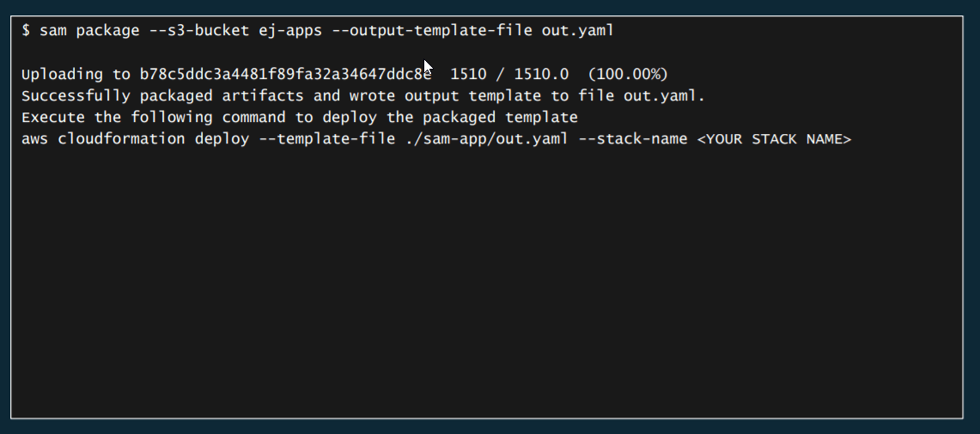Click the word "sam" in the command
The width and height of the screenshot is (980, 434).
coord(53,31)
